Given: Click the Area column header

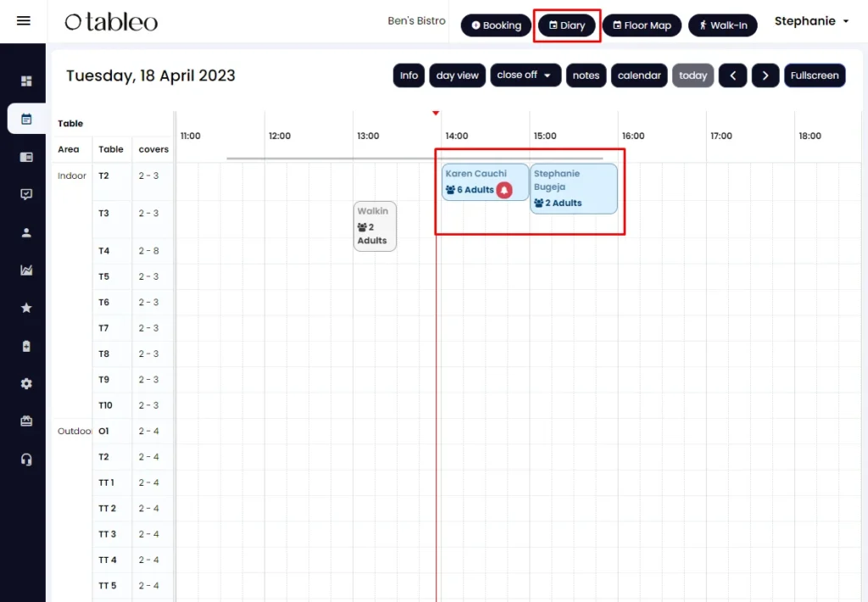Looking at the screenshot, I should (x=69, y=149).
